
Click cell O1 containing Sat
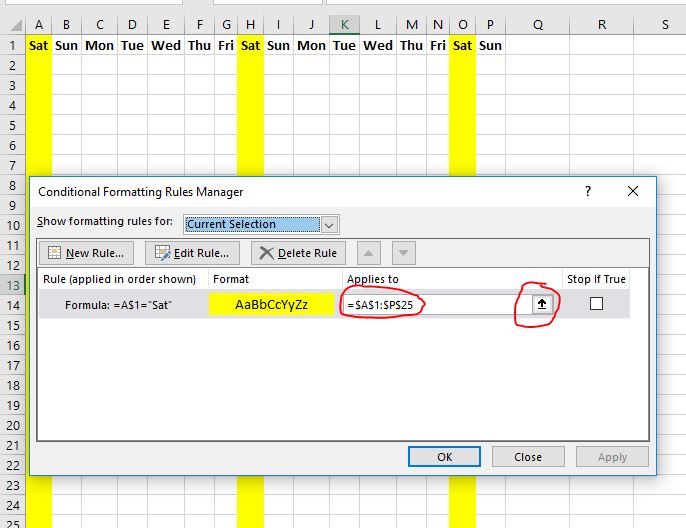pyautogui.click(x=462, y=45)
